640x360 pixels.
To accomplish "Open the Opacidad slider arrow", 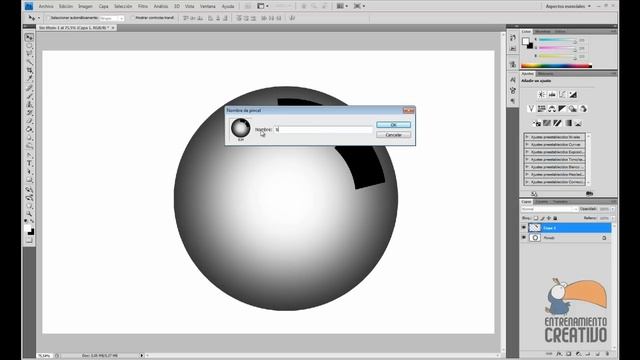I will pos(613,209).
